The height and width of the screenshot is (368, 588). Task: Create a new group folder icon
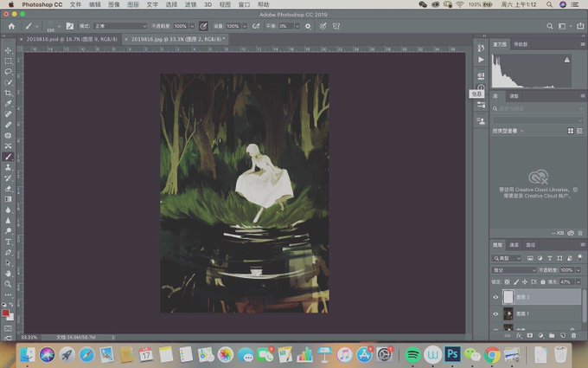[552, 335]
